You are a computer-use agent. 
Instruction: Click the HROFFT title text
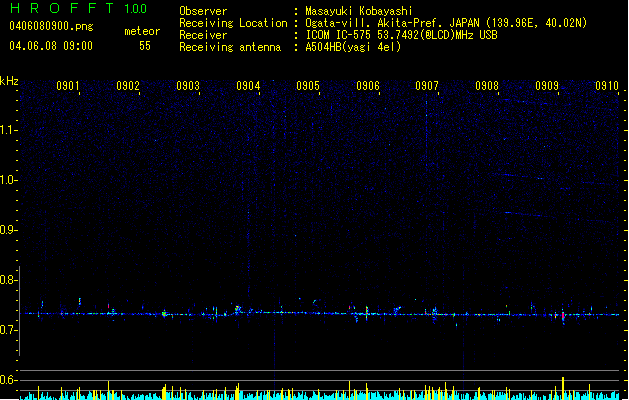pos(62,8)
